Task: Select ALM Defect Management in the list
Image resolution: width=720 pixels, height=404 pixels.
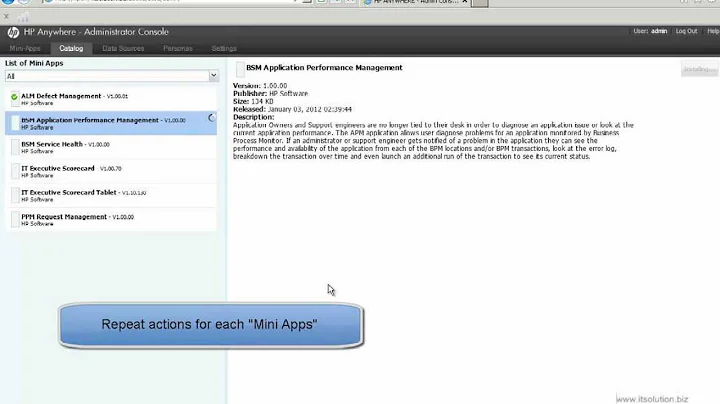Action: [x=111, y=99]
